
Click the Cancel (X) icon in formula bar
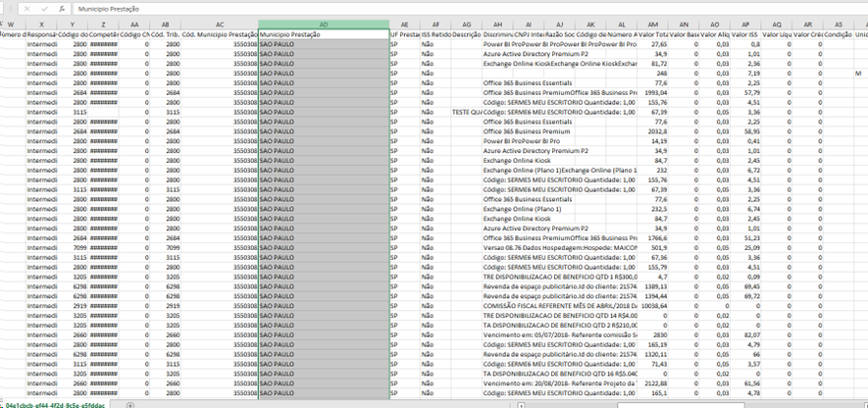point(27,9)
